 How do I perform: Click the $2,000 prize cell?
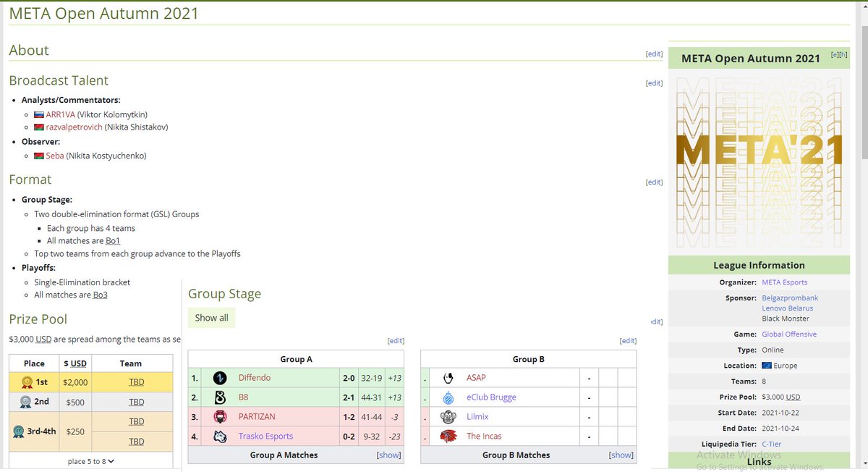click(75, 382)
